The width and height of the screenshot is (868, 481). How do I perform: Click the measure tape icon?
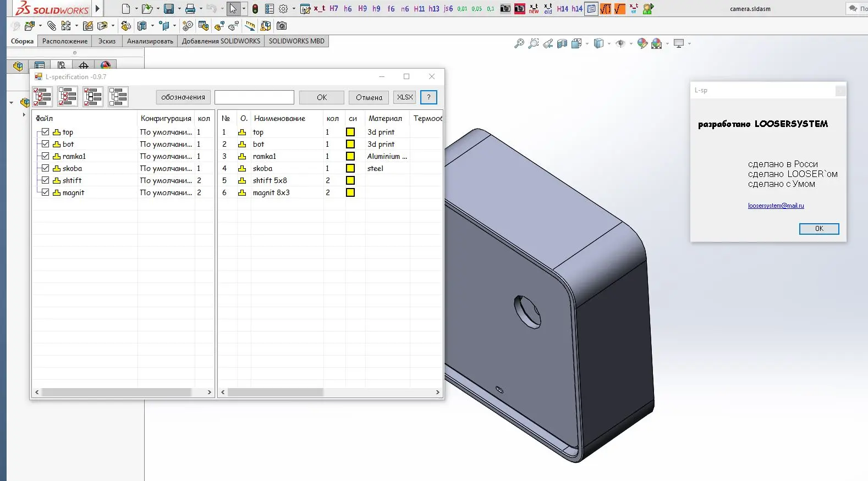click(250, 26)
